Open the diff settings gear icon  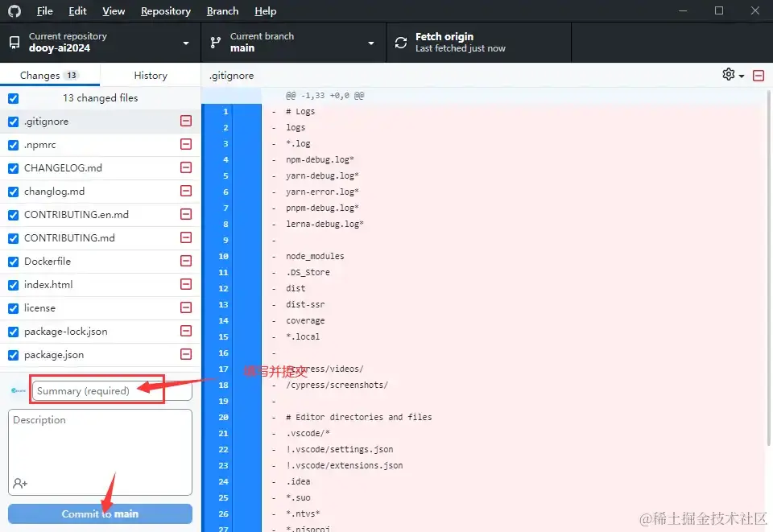[x=728, y=74]
